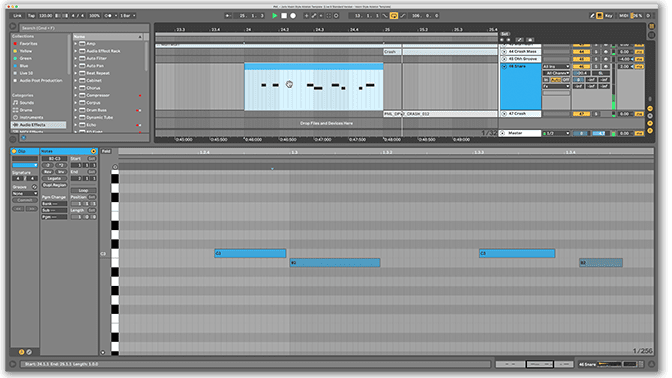This screenshot has height=378, width=672.
Task: Unfold the 47 Crash track
Action: click(x=504, y=114)
